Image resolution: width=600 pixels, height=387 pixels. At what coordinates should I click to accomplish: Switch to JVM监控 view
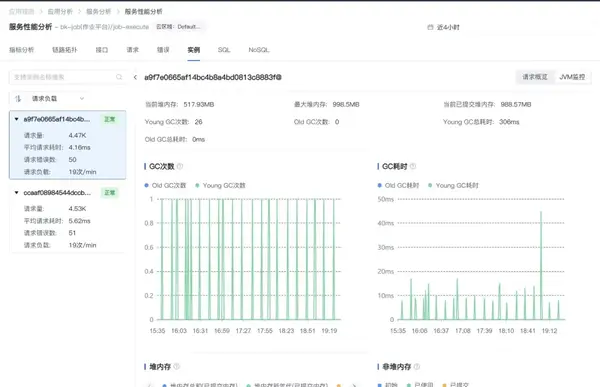572,77
